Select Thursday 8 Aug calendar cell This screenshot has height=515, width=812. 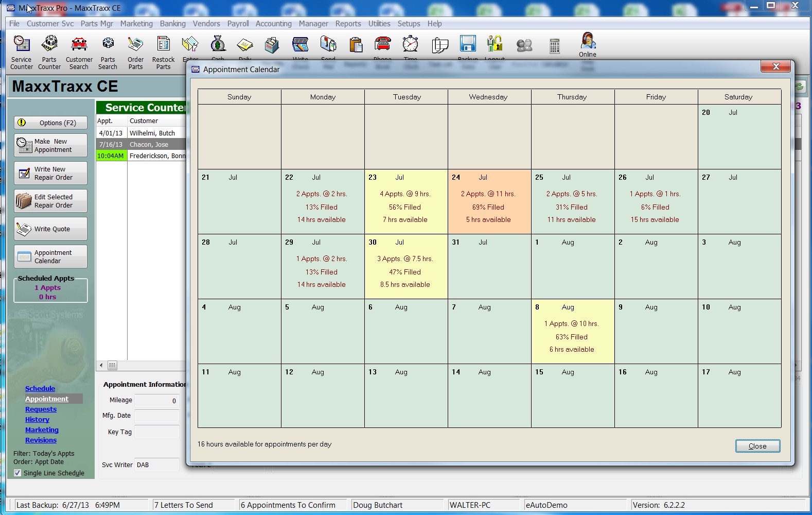[x=573, y=332]
